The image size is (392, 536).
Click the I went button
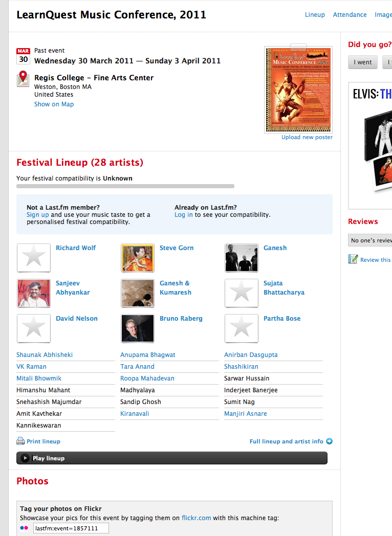pos(363,62)
